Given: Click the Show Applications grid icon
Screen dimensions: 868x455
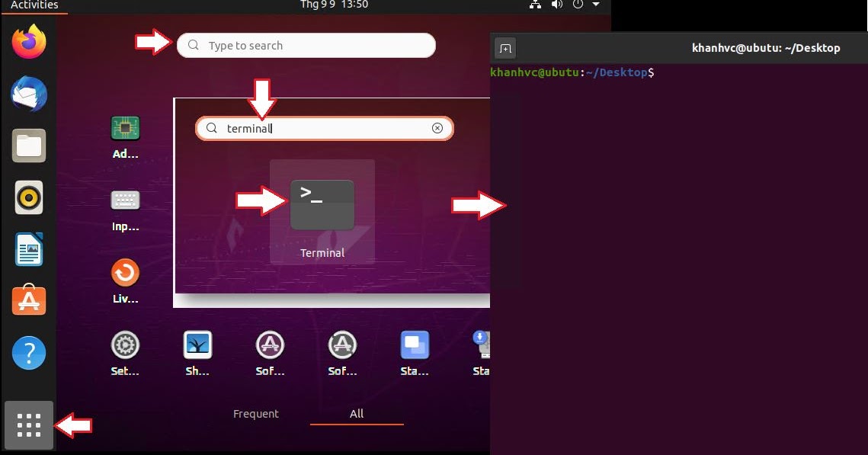Looking at the screenshot, I should 28,425.
